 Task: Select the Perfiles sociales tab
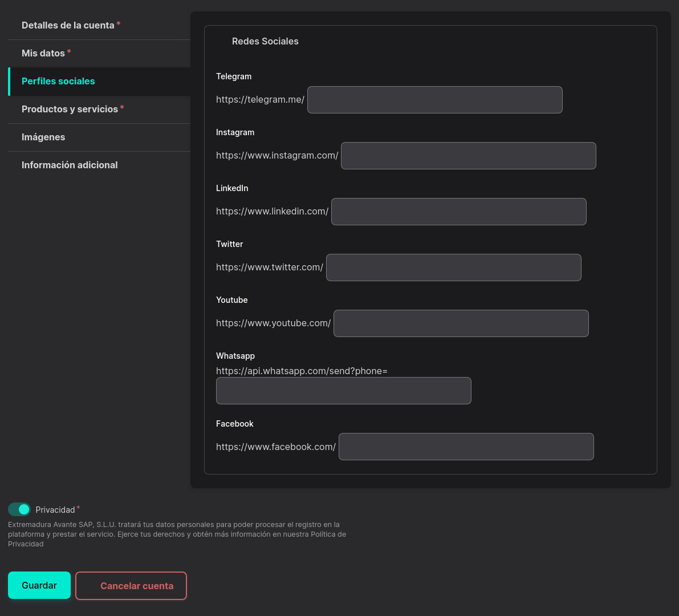[x=58, y=81]
